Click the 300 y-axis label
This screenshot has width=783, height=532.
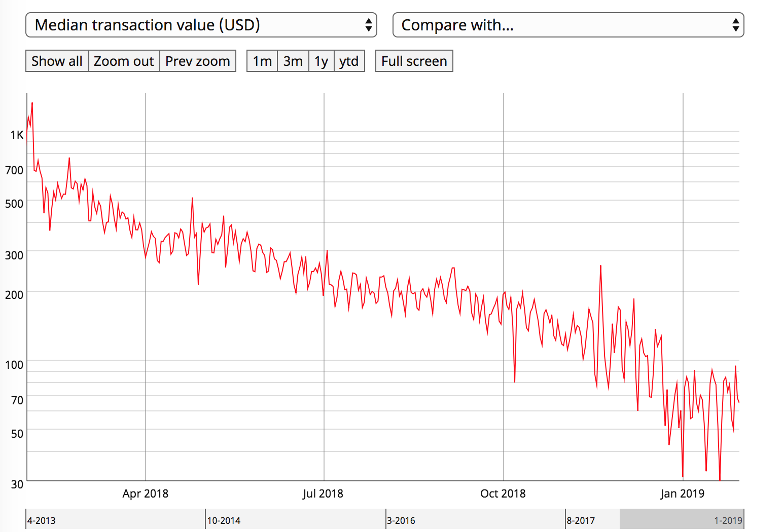pyautogui.click(x=14, y=255)
